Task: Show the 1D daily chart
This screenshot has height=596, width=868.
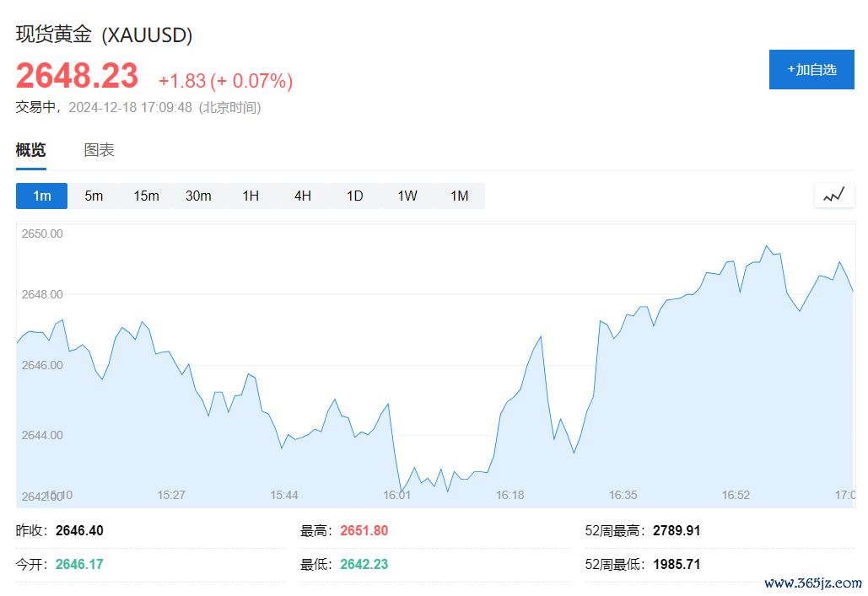Action: tap(355, 196)
